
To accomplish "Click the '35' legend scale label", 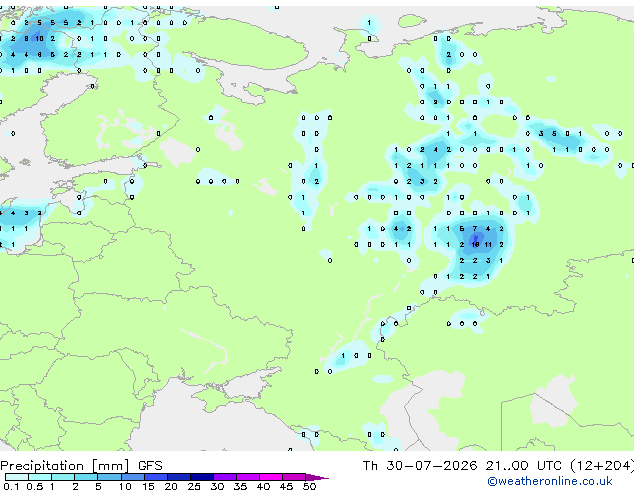I will coord(240,486).
